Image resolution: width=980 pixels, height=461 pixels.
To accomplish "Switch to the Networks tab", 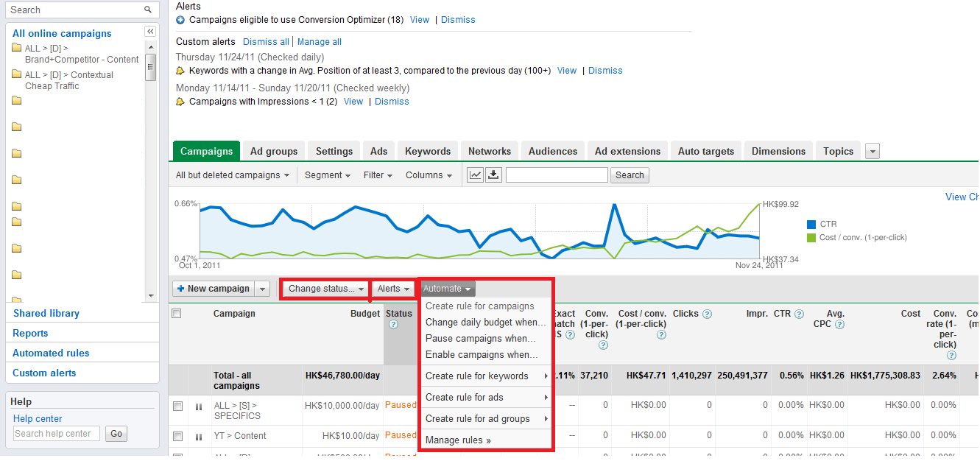I will (x=490, y=151).
